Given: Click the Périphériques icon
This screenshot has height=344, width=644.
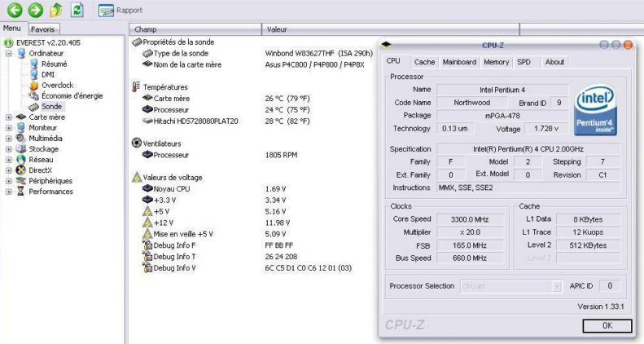Looking at the screenshot, I should coord(20,181).
